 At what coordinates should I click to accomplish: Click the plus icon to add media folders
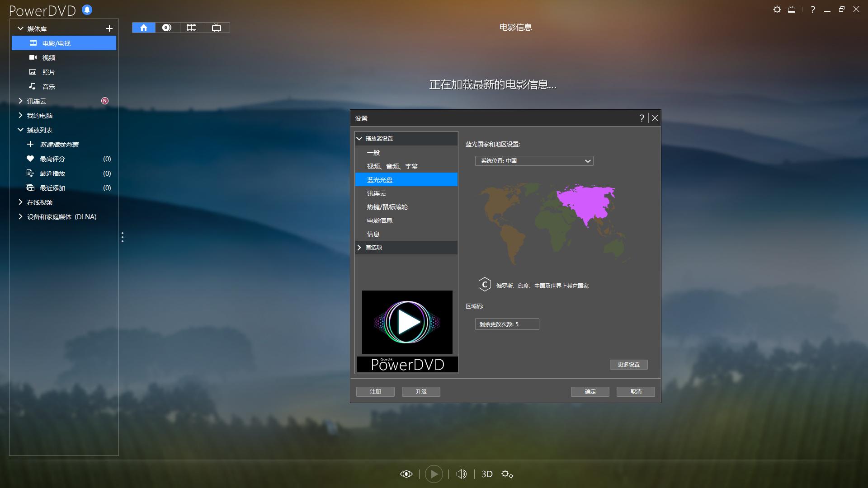pyautogui.click(x=109, y=28)
